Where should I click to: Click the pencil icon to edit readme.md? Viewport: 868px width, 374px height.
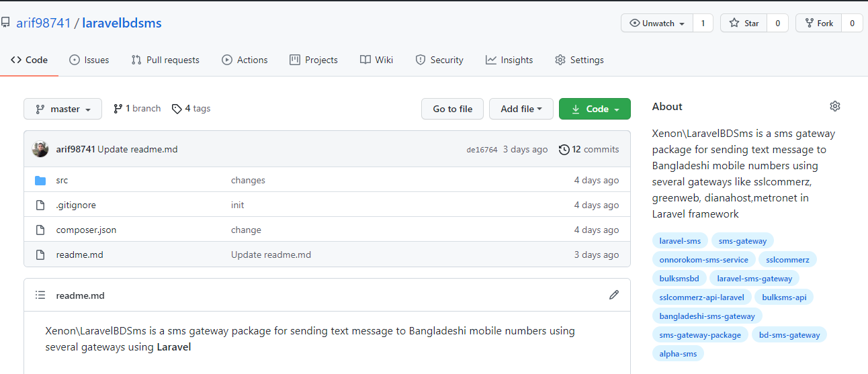pyautogui.click(x=613, y=295)
